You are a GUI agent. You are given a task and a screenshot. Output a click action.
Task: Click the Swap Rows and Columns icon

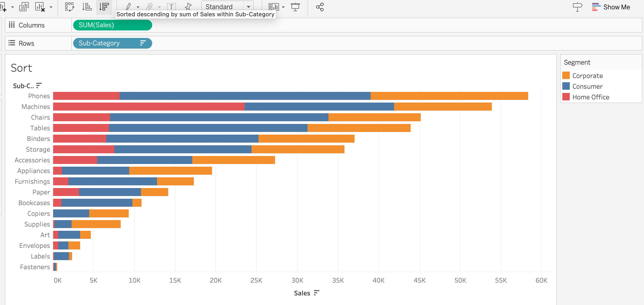tap(69, 7)
